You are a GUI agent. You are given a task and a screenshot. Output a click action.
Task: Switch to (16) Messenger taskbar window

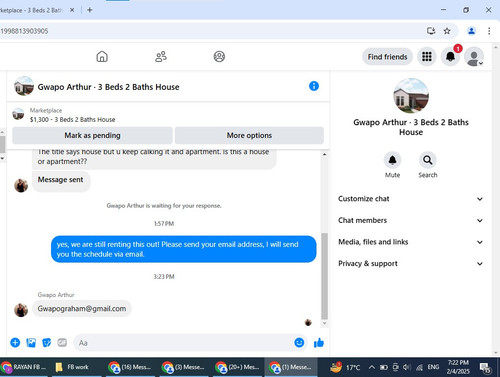pyautogui.click(x=130, y=367)
